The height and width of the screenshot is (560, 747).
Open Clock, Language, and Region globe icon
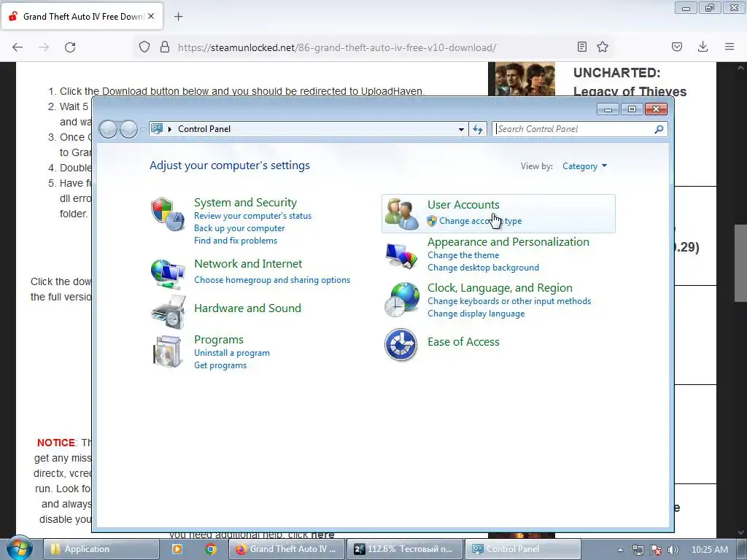(402, 300)
